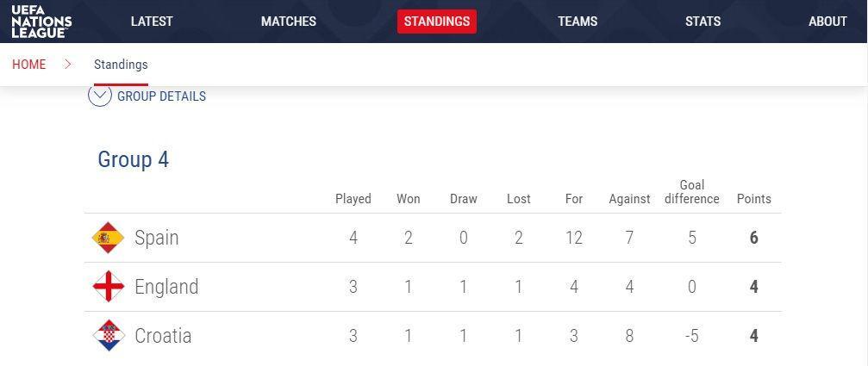Expand Group Details with the circled chevron
The width and height of the screenshot is (868, 366).
click(100, 96)
